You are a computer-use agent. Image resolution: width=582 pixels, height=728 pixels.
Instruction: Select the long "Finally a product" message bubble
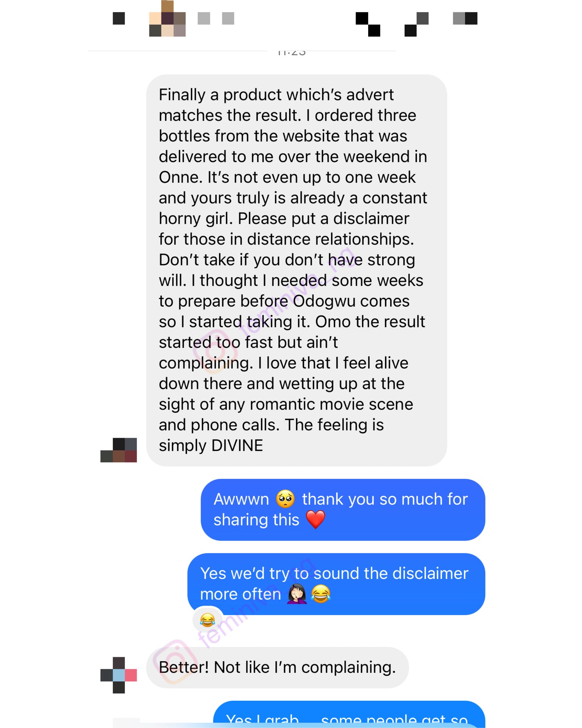click(x=297, y=270)
